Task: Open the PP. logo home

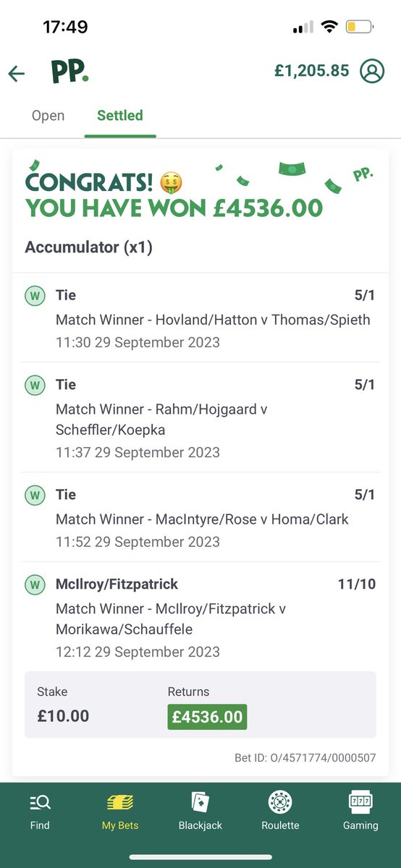Action: point(70,72)
